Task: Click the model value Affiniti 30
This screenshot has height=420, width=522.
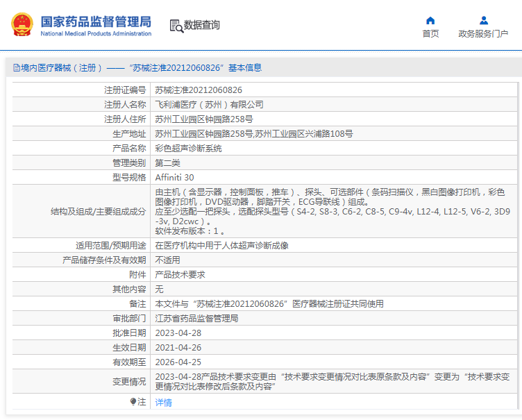Action: point(174,178)
